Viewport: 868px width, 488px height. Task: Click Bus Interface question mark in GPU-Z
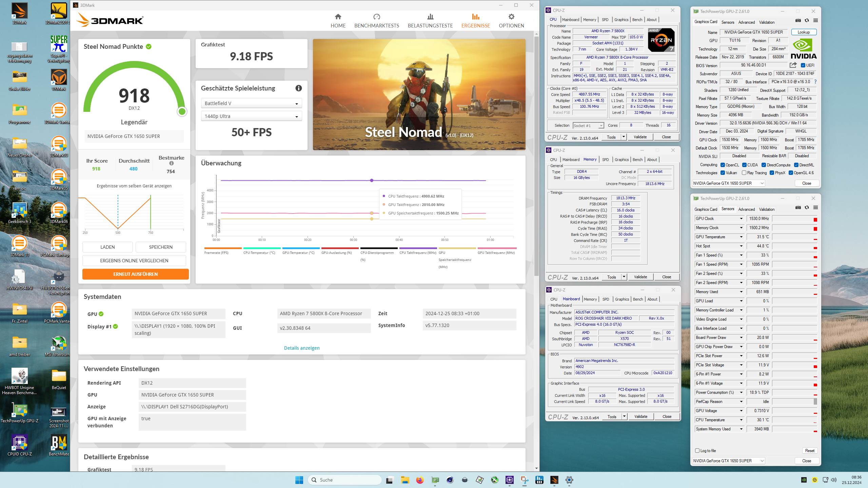815,82
